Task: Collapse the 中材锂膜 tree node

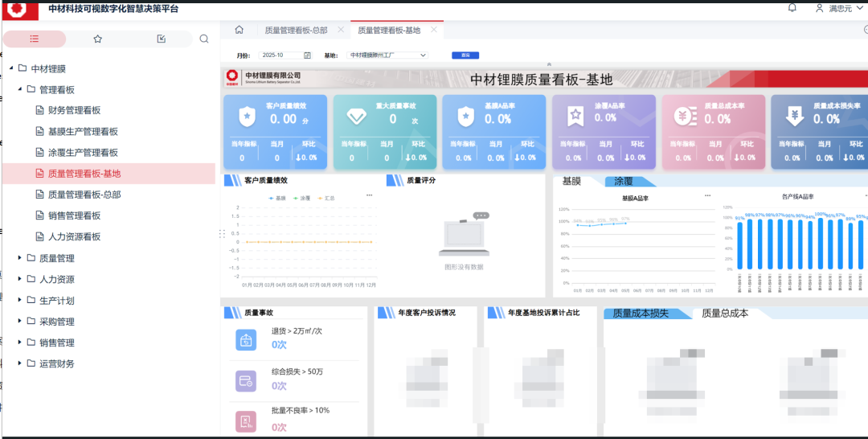Action: [x=11, y=68]
